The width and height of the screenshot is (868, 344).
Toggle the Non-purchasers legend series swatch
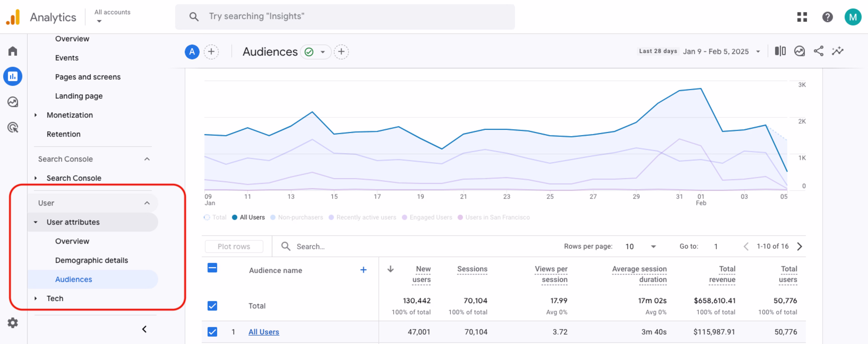273,217
